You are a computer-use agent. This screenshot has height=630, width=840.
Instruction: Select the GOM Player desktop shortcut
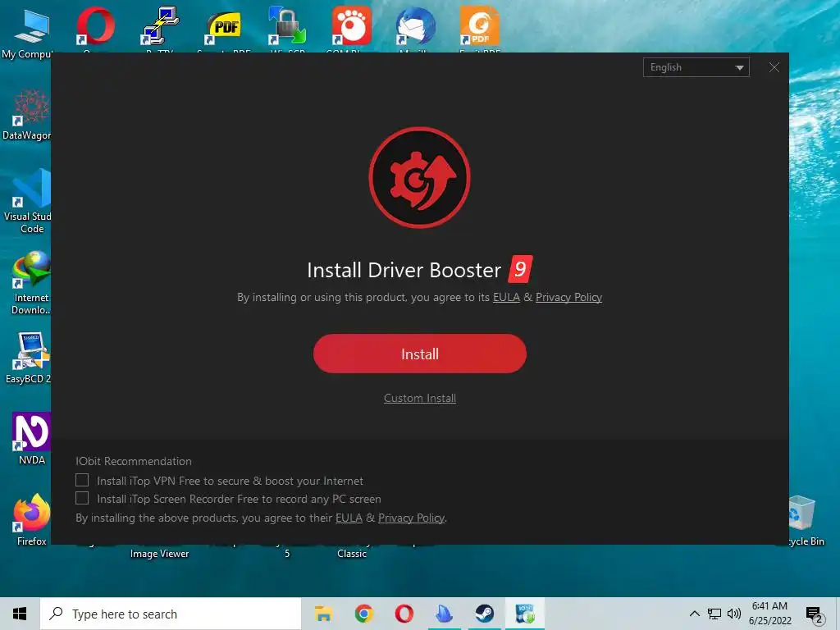pyautogui.click(x=351, y=28)
